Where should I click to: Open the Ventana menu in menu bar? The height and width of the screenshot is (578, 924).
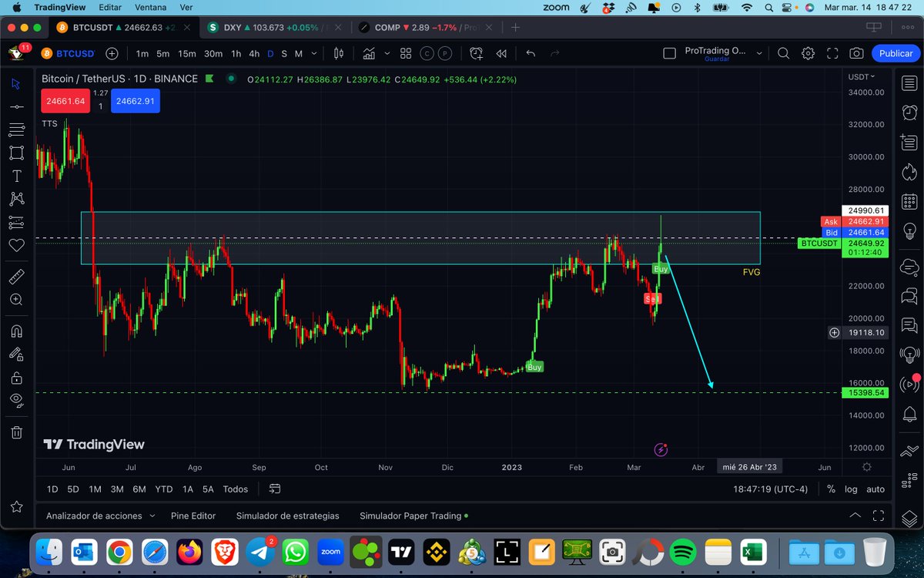150,7
